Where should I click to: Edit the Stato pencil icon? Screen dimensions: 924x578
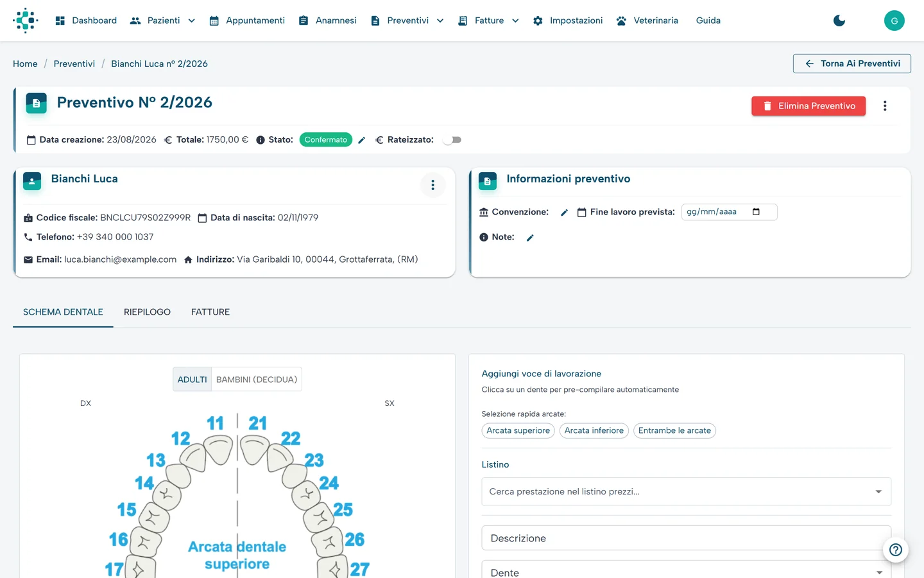pyautogui.click(x=362, y=140)
